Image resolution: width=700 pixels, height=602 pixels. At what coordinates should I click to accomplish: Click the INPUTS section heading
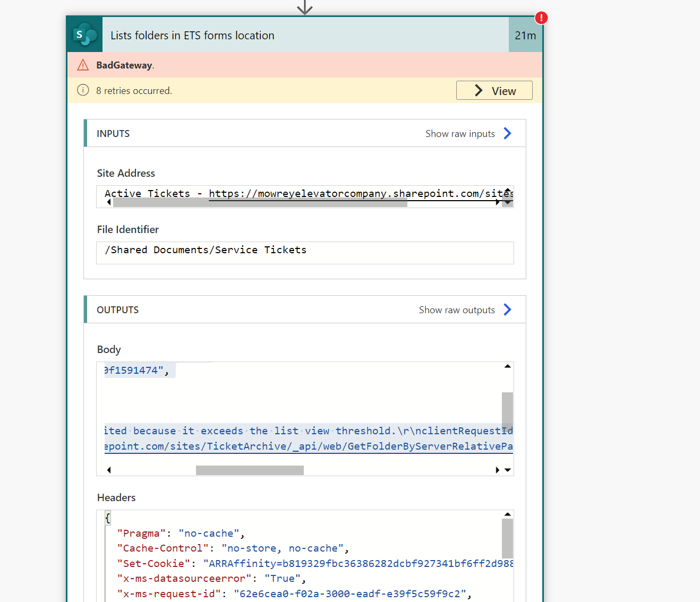113,134
